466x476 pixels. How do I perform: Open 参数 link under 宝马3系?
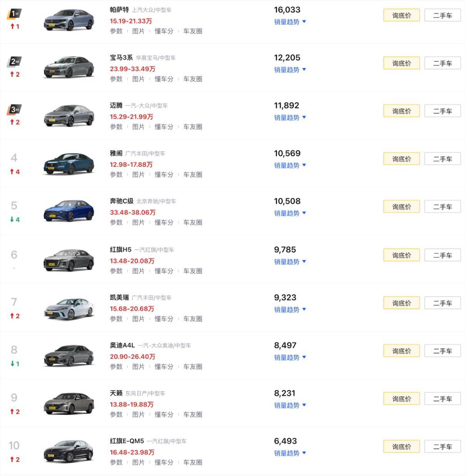click(x=116, y=79)
